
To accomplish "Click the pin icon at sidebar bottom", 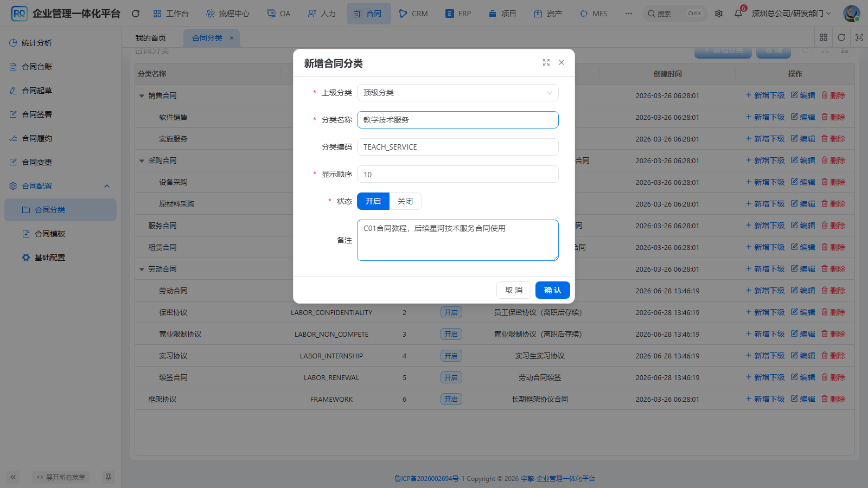I will click(108, 477).
